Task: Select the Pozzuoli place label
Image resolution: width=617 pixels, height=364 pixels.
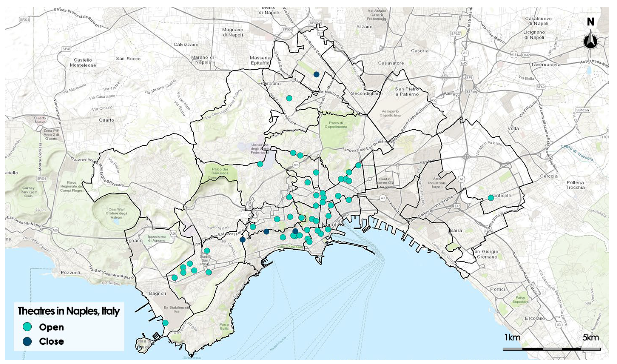Action: click(x=71, y=272)
